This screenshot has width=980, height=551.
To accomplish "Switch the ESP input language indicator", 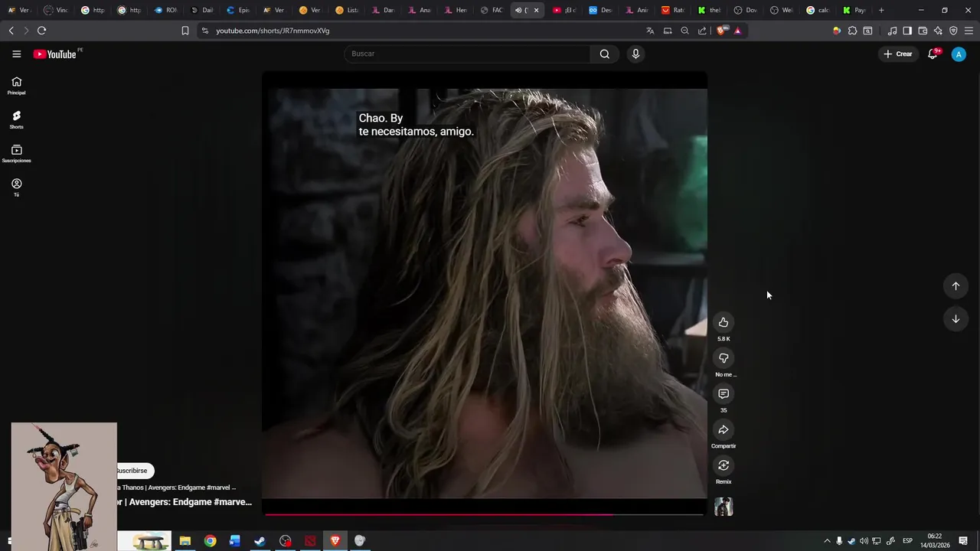I will [907, 541].
